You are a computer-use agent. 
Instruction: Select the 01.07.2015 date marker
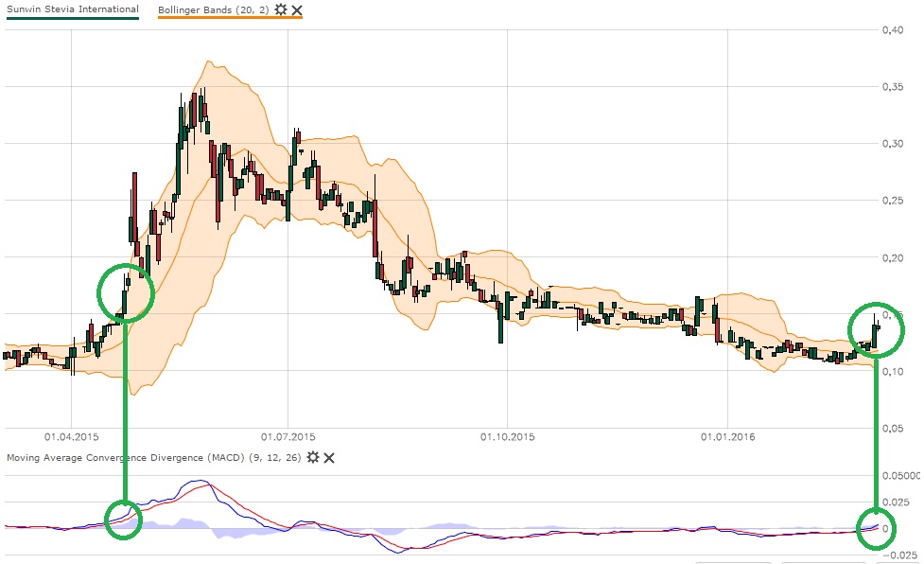[x=288, y=437]
